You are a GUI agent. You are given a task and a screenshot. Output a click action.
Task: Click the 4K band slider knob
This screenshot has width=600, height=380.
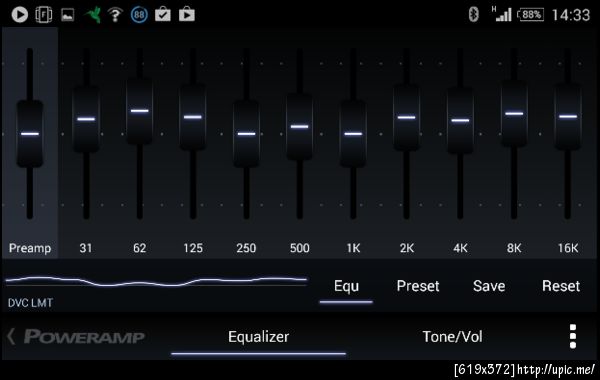[460, 121]
